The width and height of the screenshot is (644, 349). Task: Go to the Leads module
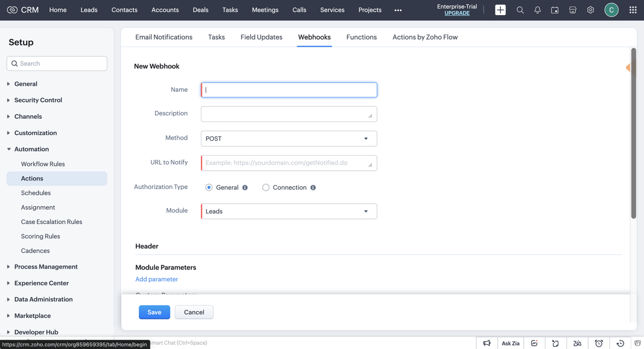point(89,10)
